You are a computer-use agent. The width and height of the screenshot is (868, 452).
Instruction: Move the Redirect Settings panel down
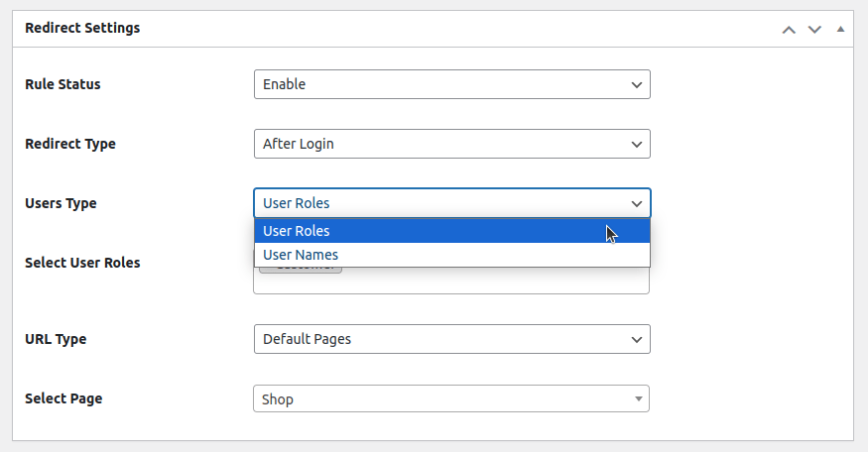click(814, 29)
